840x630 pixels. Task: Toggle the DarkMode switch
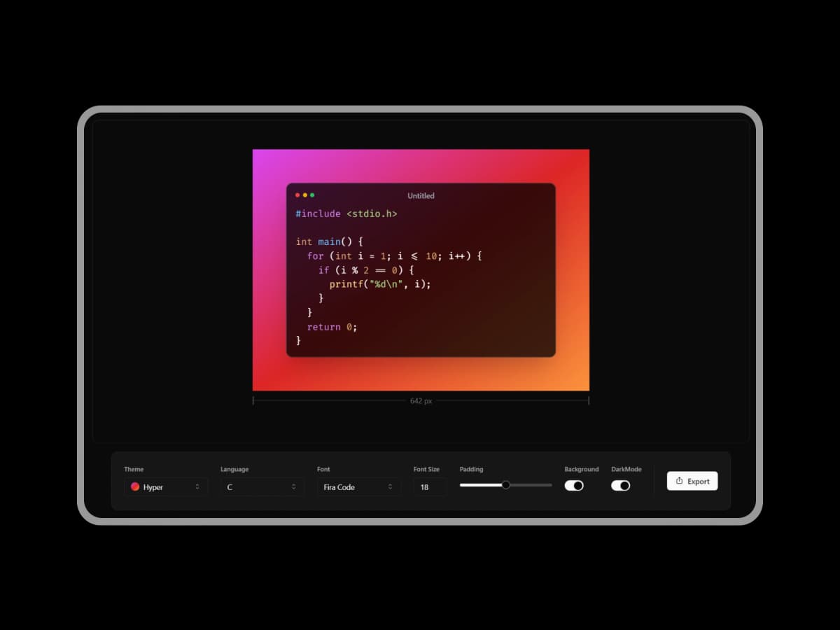[x=621, y=485]
